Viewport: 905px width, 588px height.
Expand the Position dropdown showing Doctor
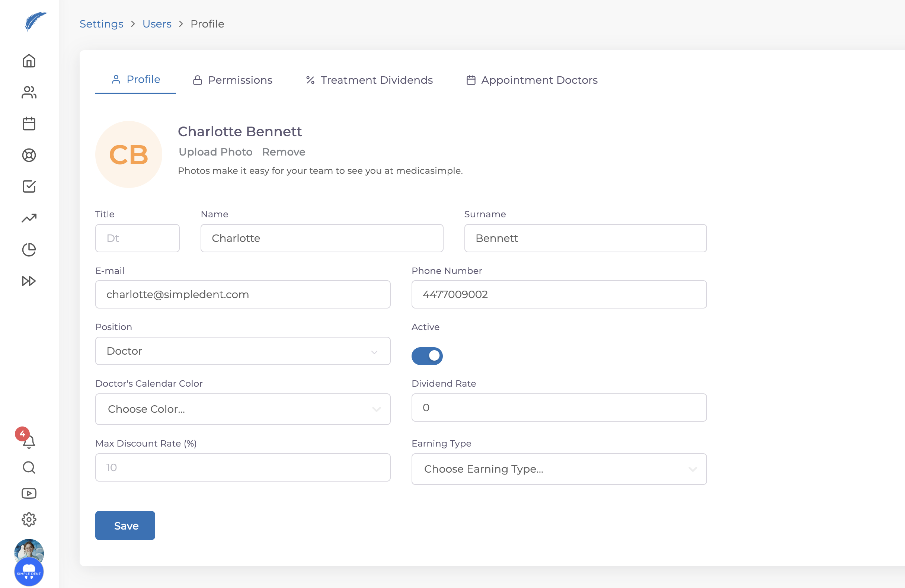tap(243, 351)
